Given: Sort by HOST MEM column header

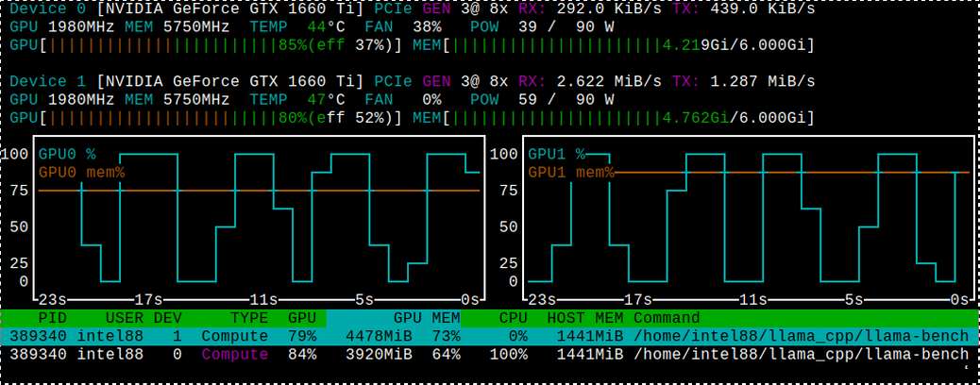Looking at the screenshot, I should (x=585, y=317).
